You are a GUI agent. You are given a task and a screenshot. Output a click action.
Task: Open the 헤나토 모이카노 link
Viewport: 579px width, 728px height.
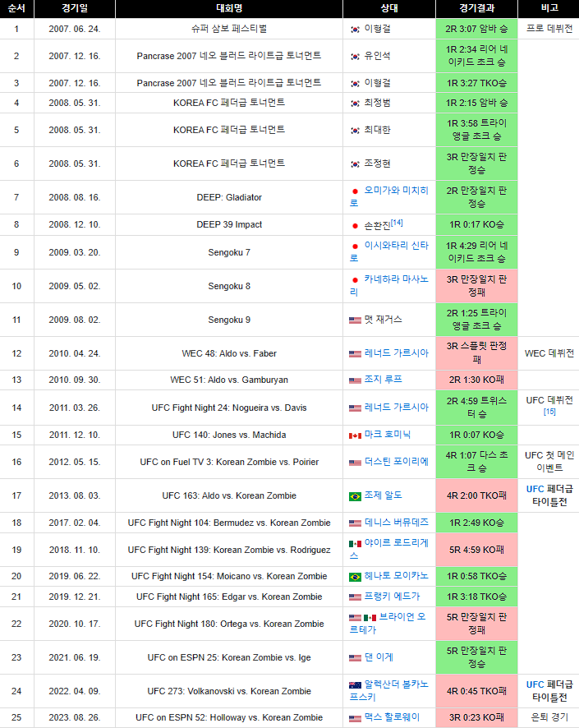point(396,576)
